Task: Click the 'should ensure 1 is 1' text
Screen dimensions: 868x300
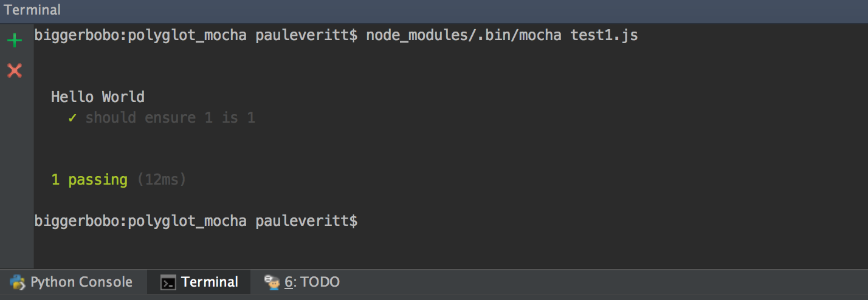Action: (x=170, y=118)
